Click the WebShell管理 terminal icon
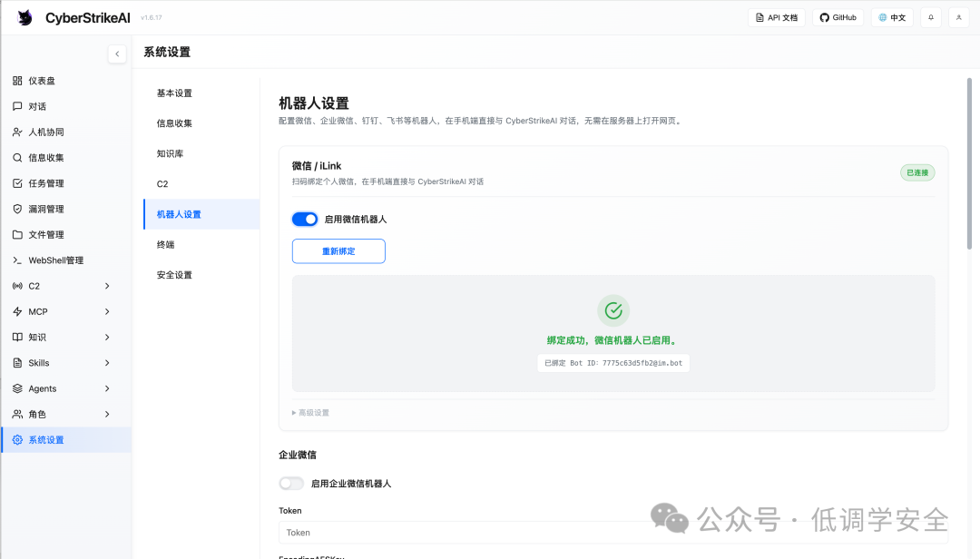Image resolution: width=980 pixels, height=559 pixels. tap(17, 260)
